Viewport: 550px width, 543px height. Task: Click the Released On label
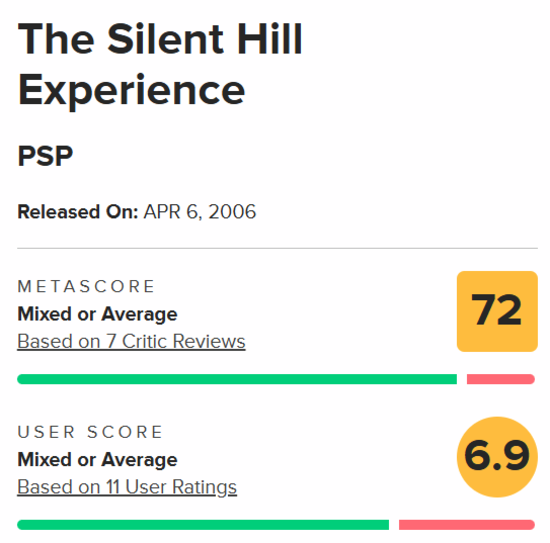[x=78, y=212]
